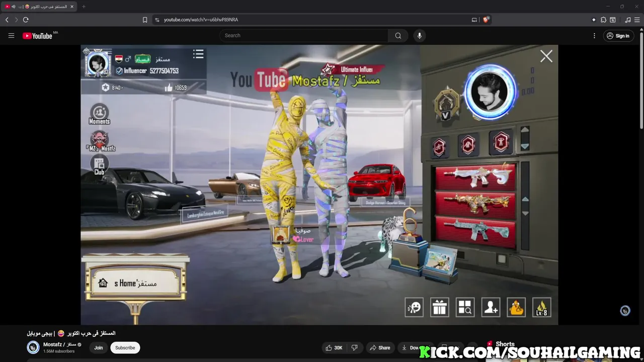Open the in-game list menu icon

point(198,54)
